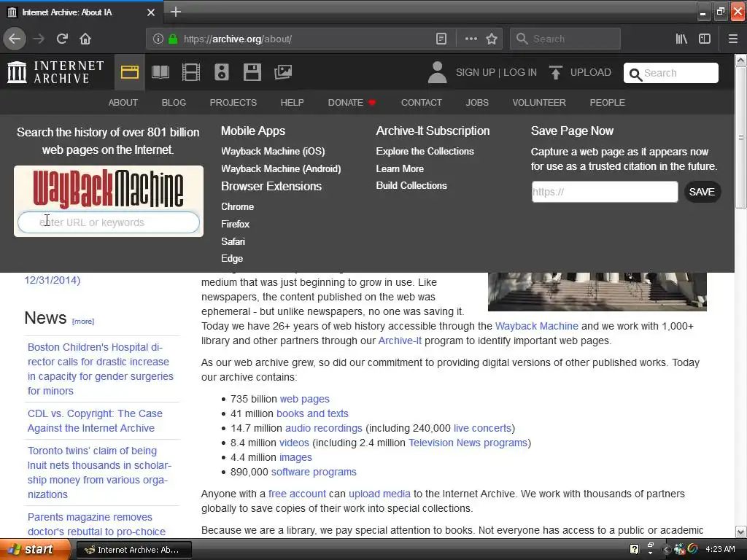Open the Audio speaker icon
Viewport: 747px width, 560px height.
pos(222,72)
